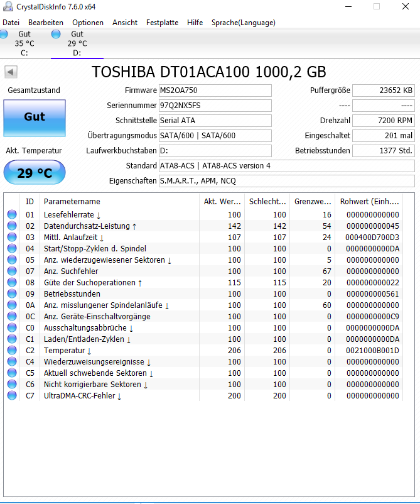Click the CrystalDiskInfo app icon in title bar
Image resolution: width=420 pixels, height=504 pixels.
click(x=8, y=6)
